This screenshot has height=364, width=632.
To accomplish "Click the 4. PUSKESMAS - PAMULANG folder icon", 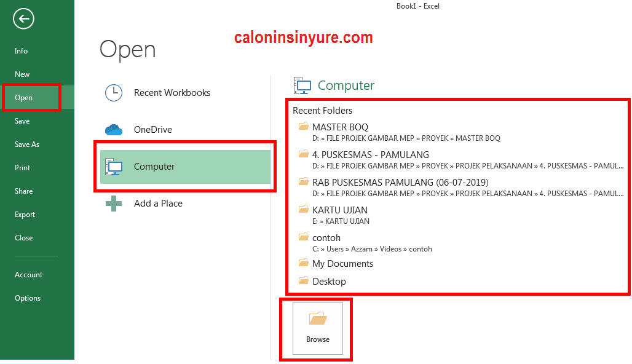I will tap(304, 154).
